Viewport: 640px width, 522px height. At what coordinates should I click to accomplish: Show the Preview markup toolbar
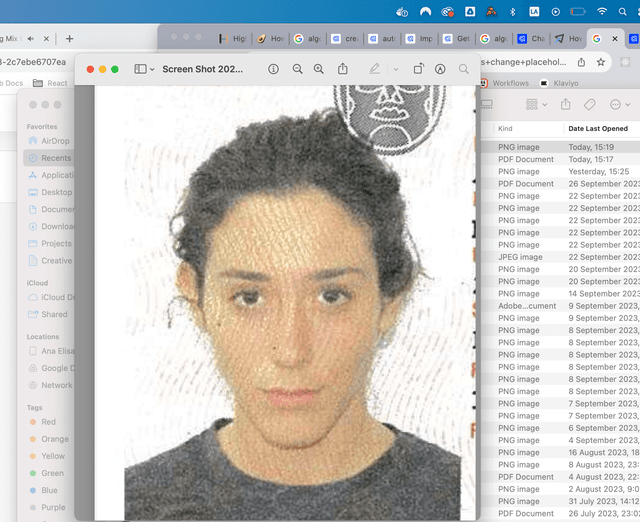pos(440,69)
